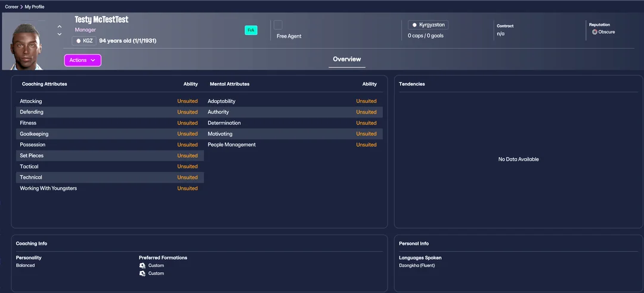Select the Set Pieces attribute row

[109, 155]
